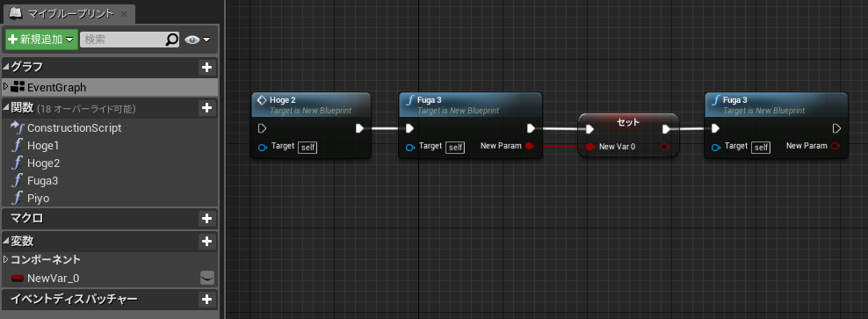Click the Piyo function icon
The image size is (868, 319).
[x=18, y=199]
